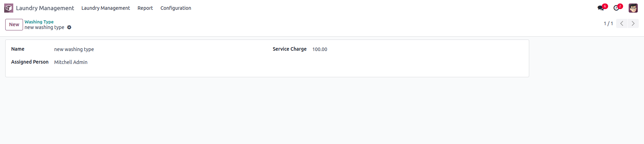Open the activities clock icon
This screenshot has width=644, height=144.
pos(616,8)
